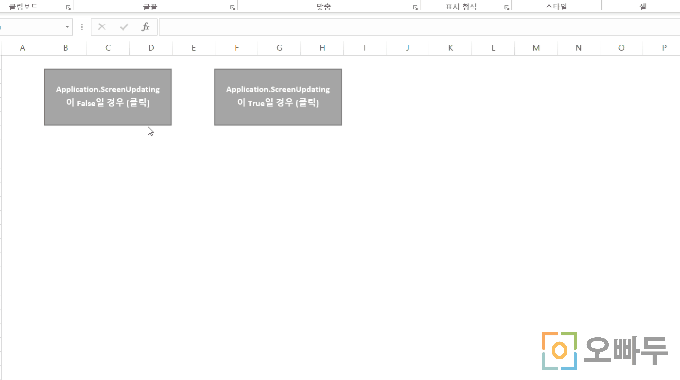Image resolution: width=680 pixels, height=380 pixels.
Task: Select column D header
Action: click(151, 48)
